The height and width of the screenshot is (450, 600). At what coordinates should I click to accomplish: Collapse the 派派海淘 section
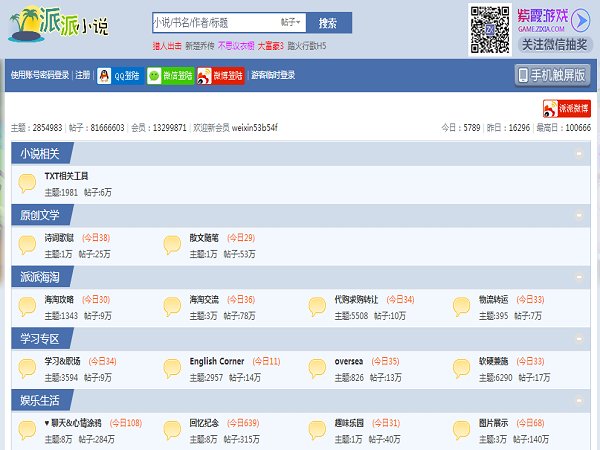point(579,277)
